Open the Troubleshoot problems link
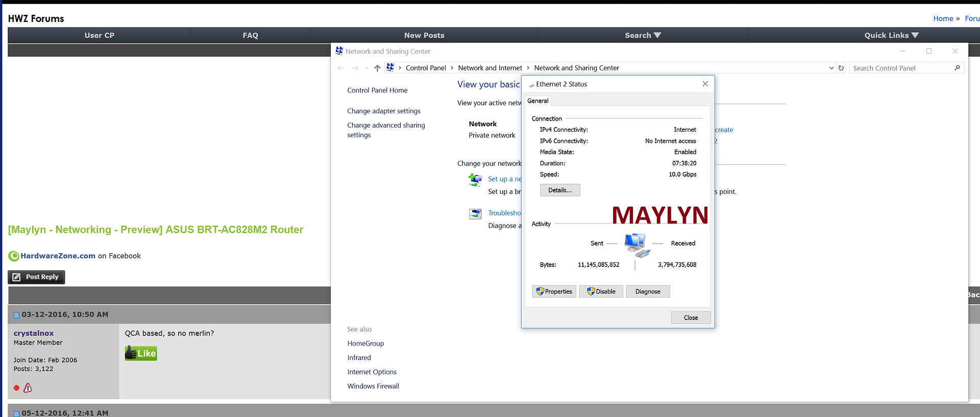Viewport: 980px width, 417px height. [504, 213]
